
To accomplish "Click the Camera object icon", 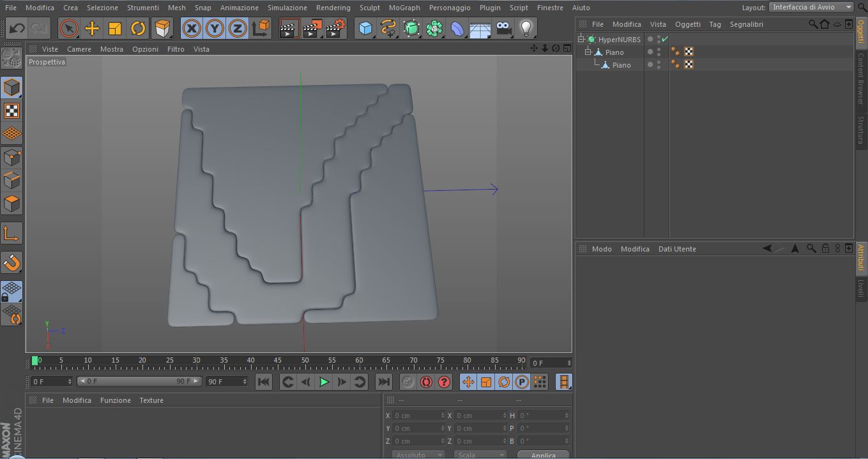I will [x=504, y=29].
